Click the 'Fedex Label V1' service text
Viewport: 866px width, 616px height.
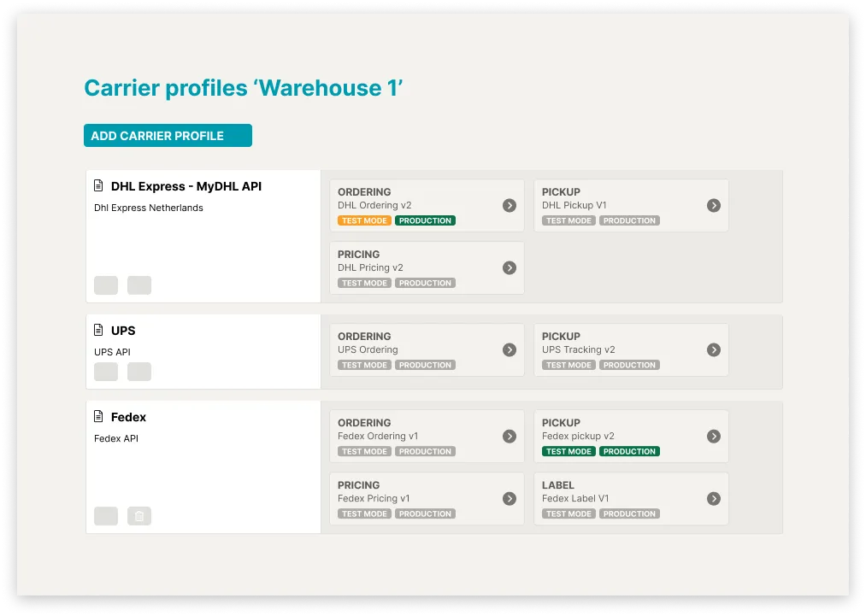click(x=575, y=498)
